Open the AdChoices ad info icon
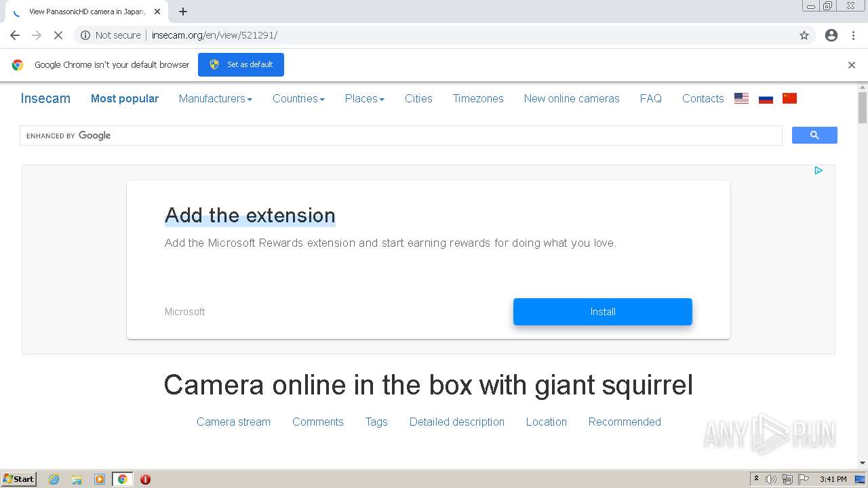 (x=818, y=171)
